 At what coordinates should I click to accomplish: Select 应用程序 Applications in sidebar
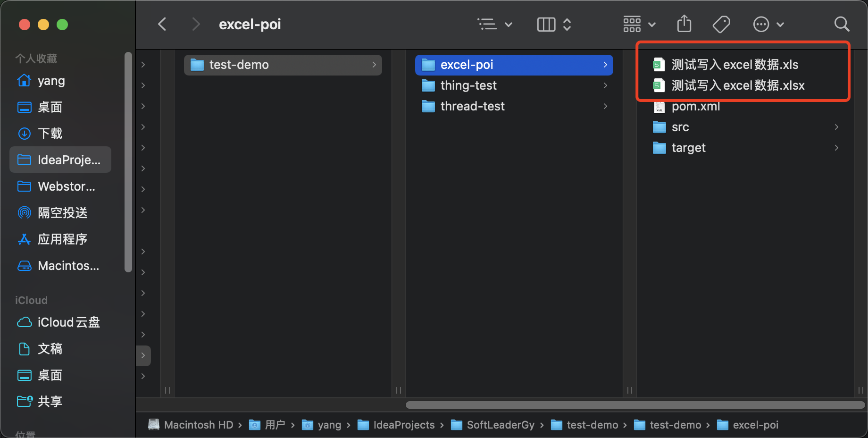[62, 239]
